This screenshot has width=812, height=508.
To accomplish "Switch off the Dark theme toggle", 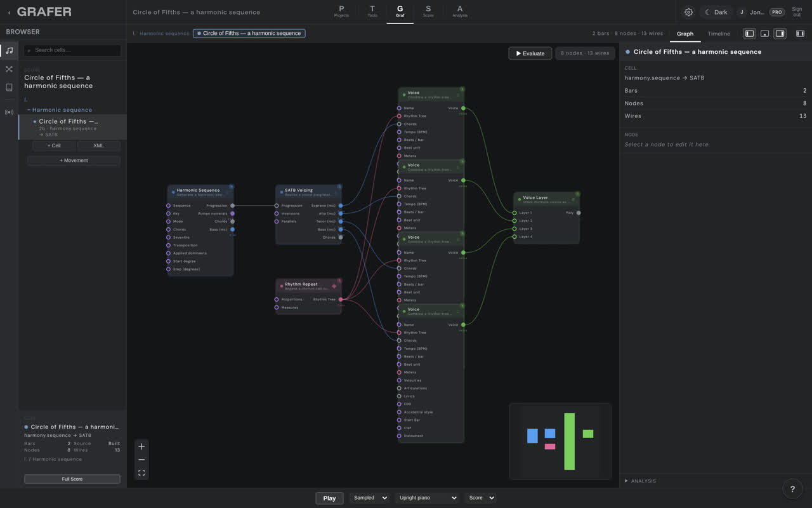I will 716,12.
